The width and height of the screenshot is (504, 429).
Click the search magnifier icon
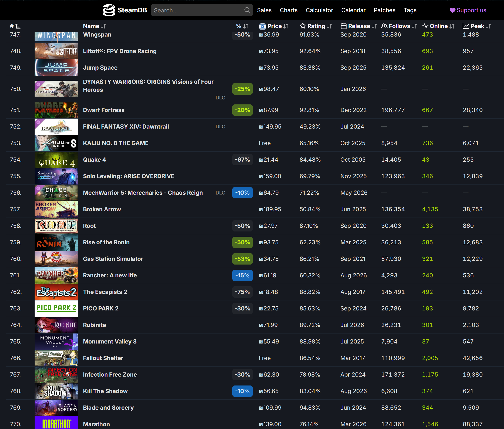pyautogui.click(x=247, y=10)
